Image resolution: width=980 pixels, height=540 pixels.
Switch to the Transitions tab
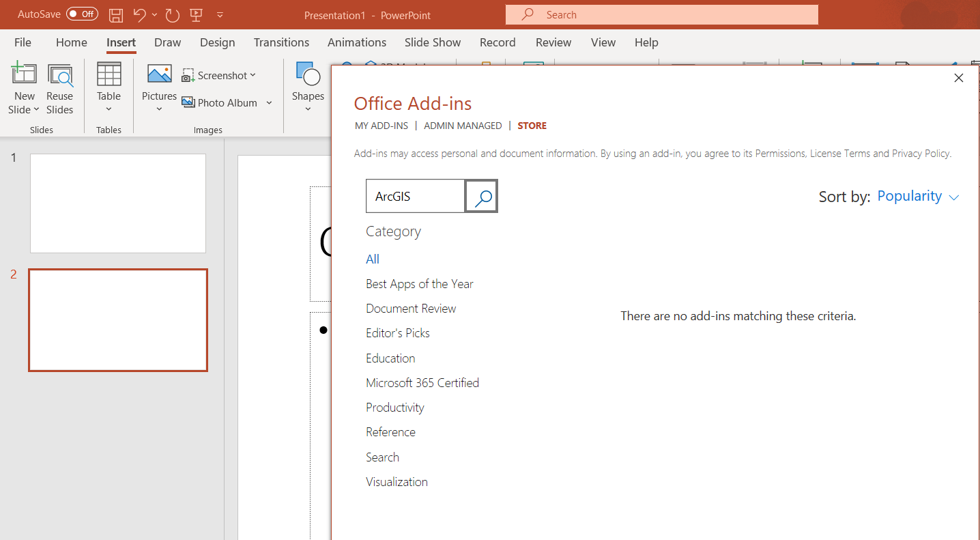click(281, 42)
